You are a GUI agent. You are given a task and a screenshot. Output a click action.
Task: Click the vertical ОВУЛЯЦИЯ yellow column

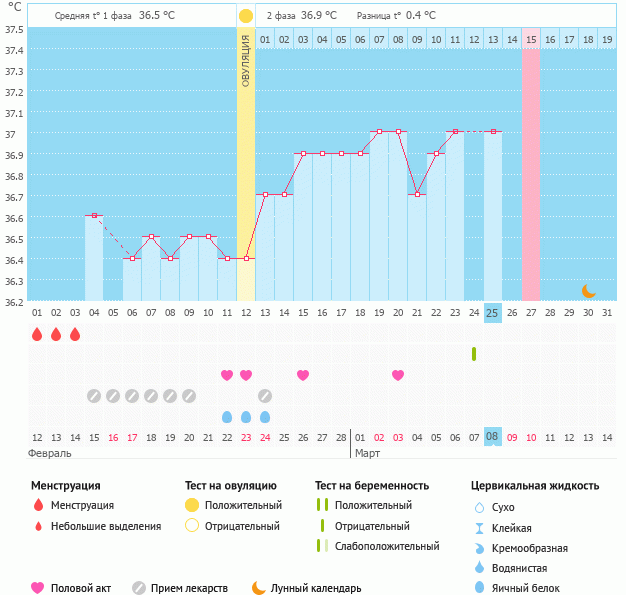pos(246,160)
